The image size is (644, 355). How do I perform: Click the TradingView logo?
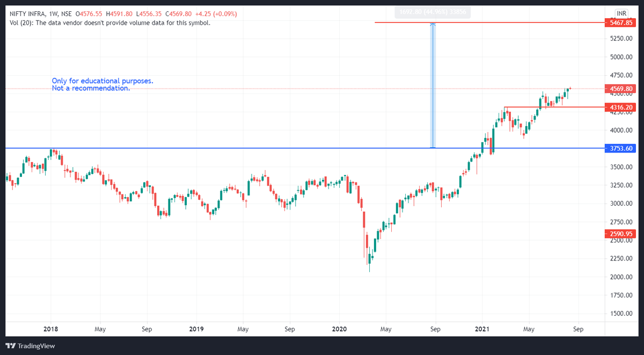tap(30, 346)
